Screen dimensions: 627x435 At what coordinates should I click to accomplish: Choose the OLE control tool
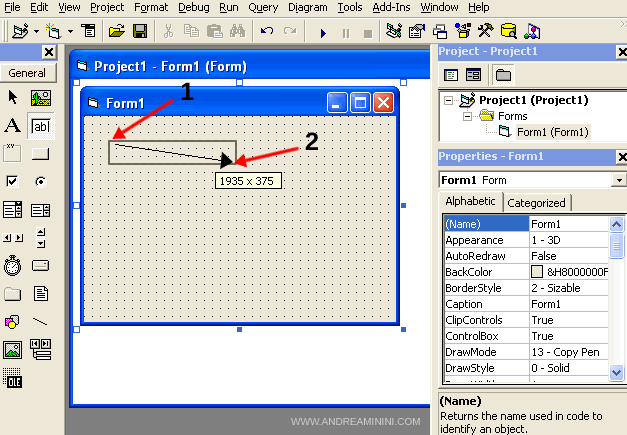(13, 377)
